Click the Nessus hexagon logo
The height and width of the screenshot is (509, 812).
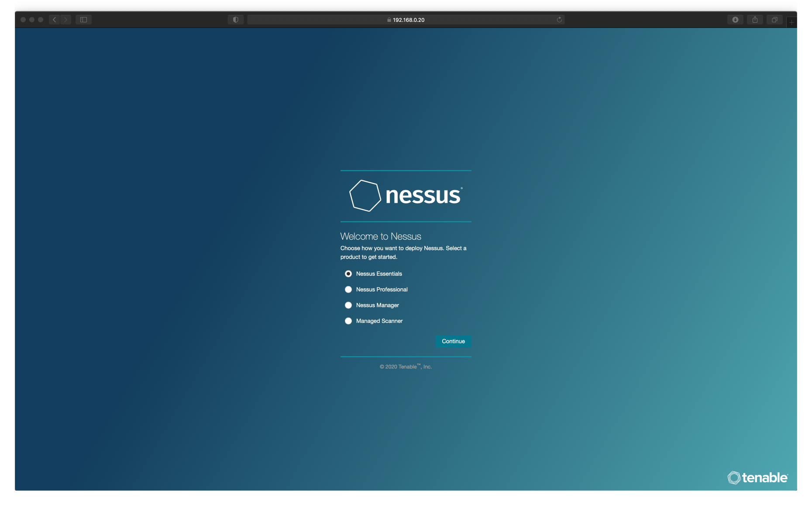pyautogui.click(x=365, y=196)
